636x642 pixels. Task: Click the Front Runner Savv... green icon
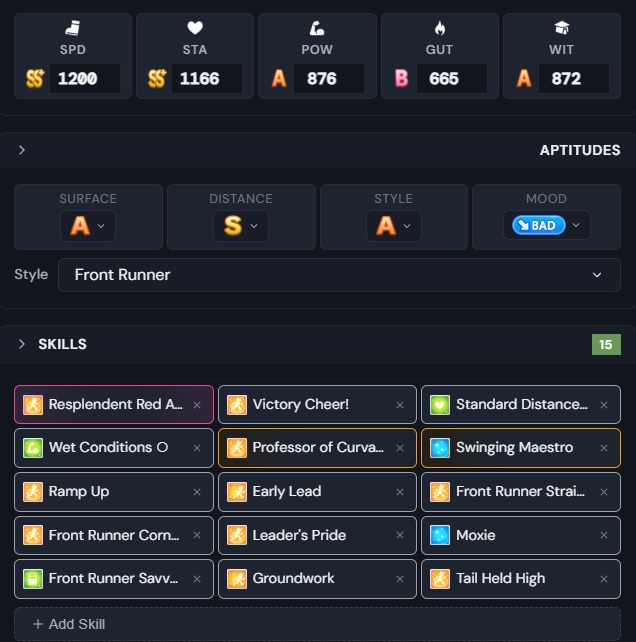click(33, 579)
